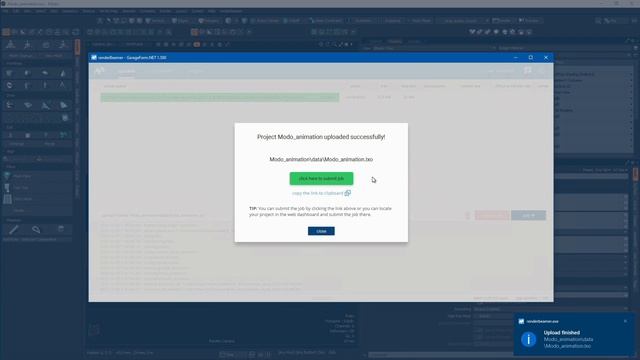
Task: Click the greyed red button in renderBeamer's lower right
Action: click(x=492, y=215)
